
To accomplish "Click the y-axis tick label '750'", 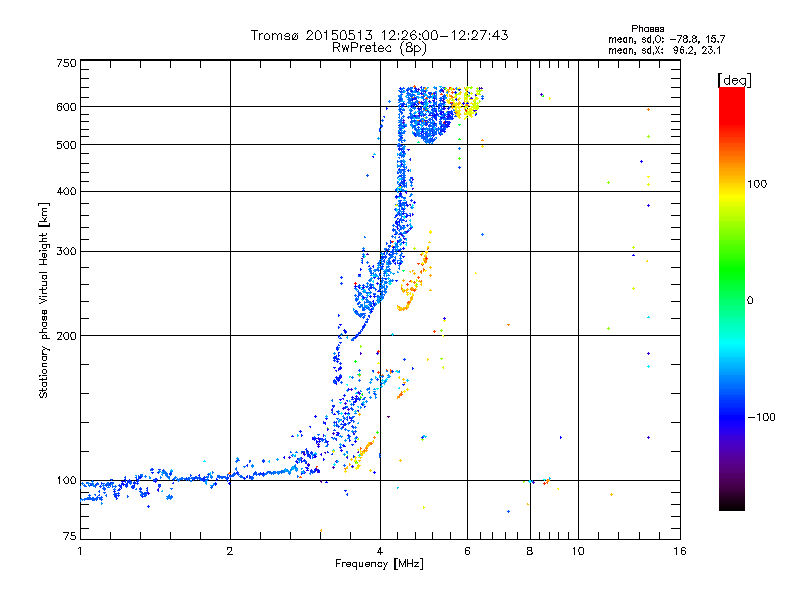I will [66, 63].
